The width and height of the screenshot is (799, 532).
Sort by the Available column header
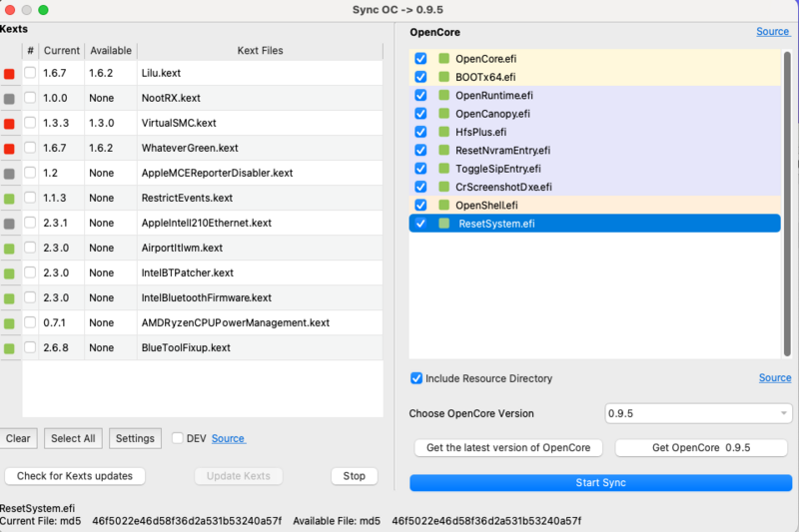click(110, 50)
